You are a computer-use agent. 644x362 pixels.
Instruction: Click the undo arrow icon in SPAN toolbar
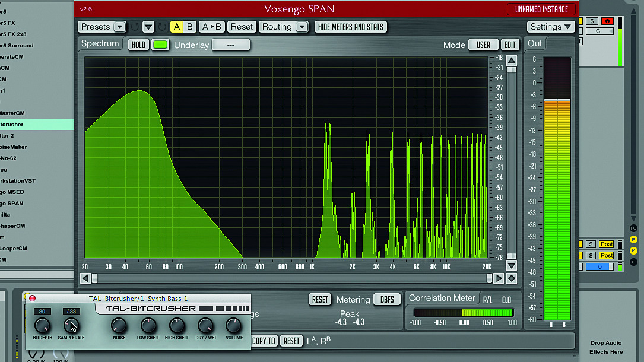pos(135,27)
